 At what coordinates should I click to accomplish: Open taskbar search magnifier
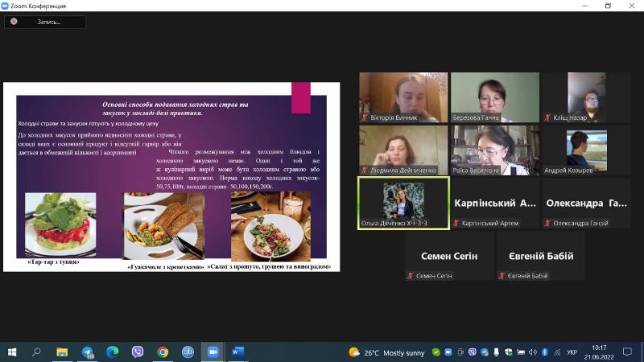36,352
